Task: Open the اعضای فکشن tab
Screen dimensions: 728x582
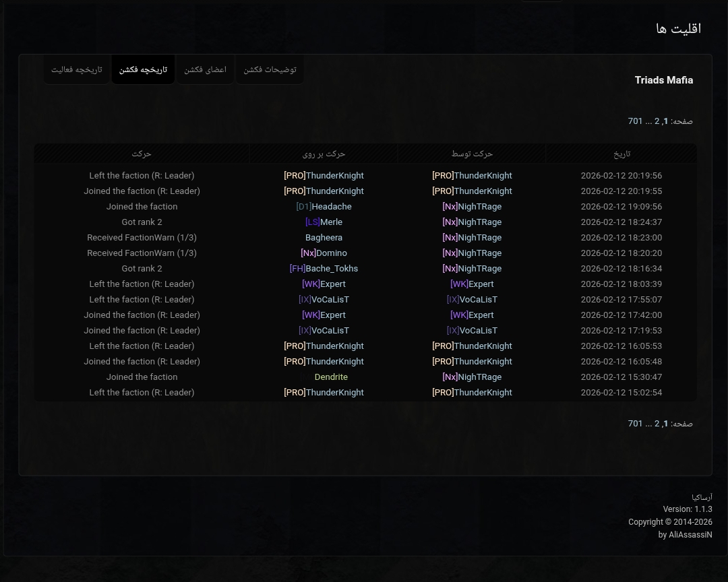Action: (x=206, y=70)
